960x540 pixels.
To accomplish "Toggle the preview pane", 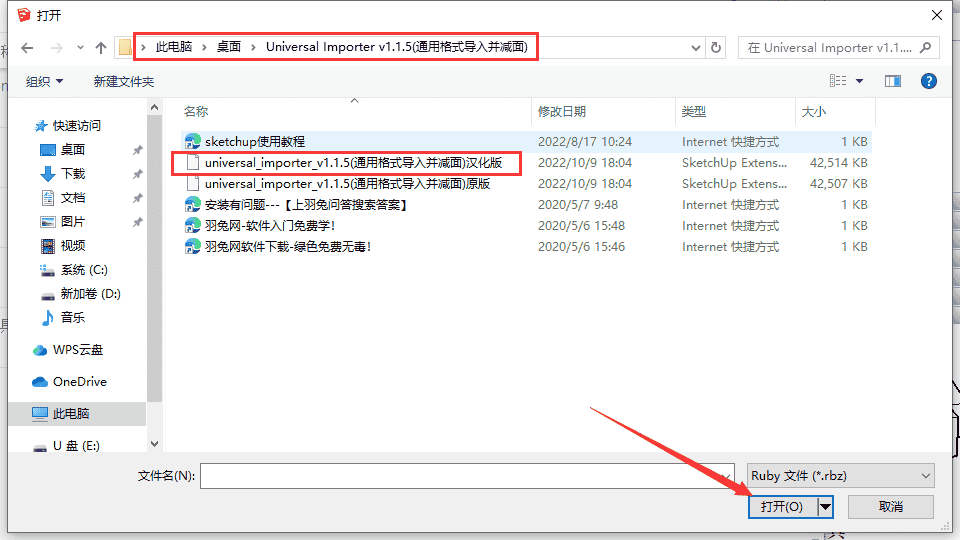I will click(893, 81).
